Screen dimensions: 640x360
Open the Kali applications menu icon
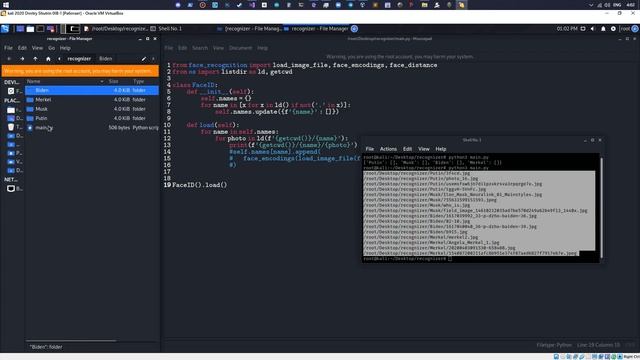click(x=5, y=29)
